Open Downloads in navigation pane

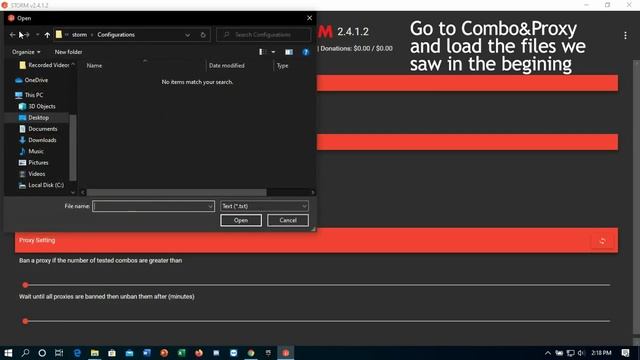click(x=38, y=140)
